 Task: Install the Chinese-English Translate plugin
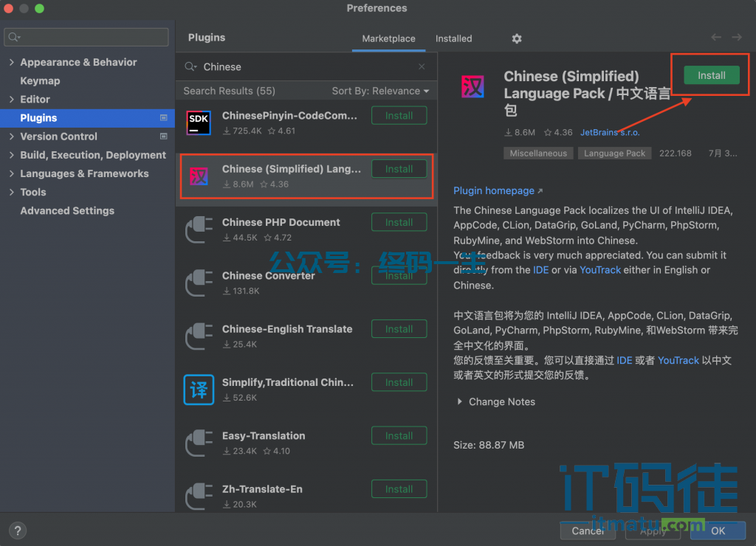click(399, 329)
